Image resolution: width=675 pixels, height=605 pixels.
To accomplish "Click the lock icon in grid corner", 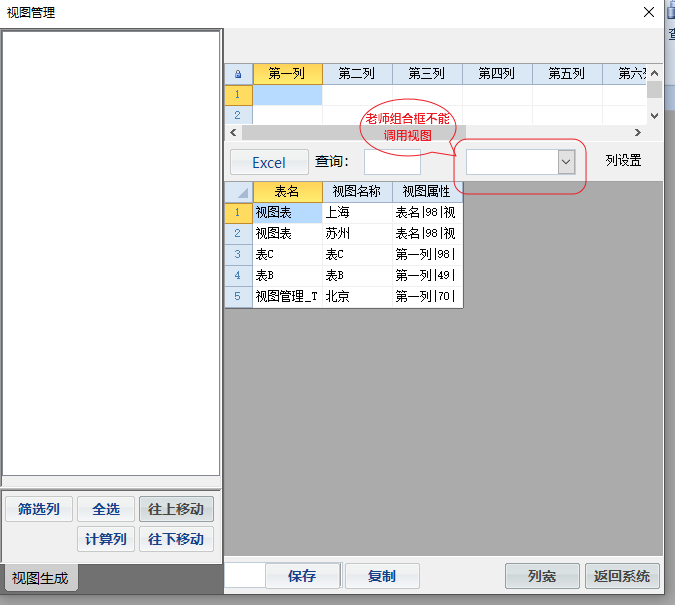I will click(x=238, y=74).
